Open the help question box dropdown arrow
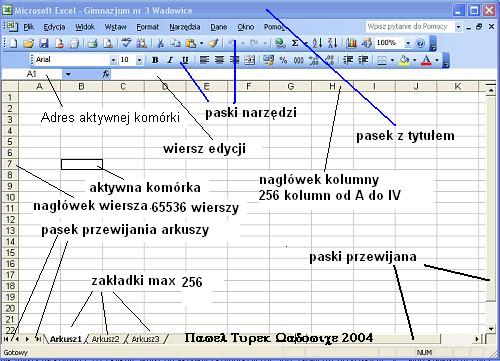The height and width of the screenshot is (361, 500). pos(459,27)
